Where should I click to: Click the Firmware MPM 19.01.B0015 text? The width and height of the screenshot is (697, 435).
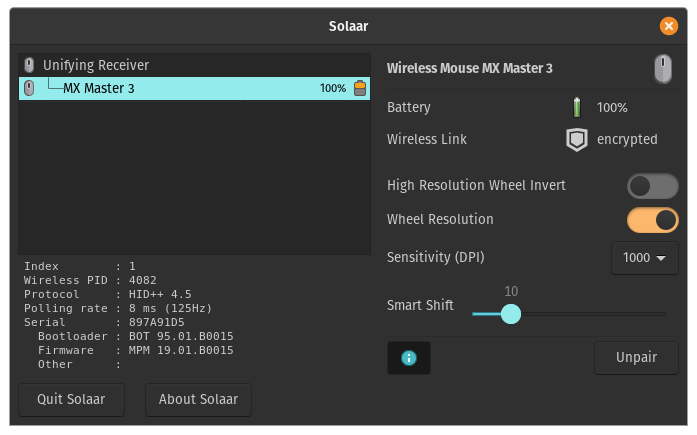coord(136,350)
